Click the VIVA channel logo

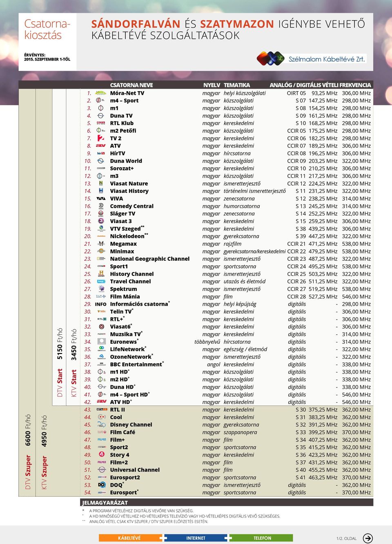click(100, 199)
